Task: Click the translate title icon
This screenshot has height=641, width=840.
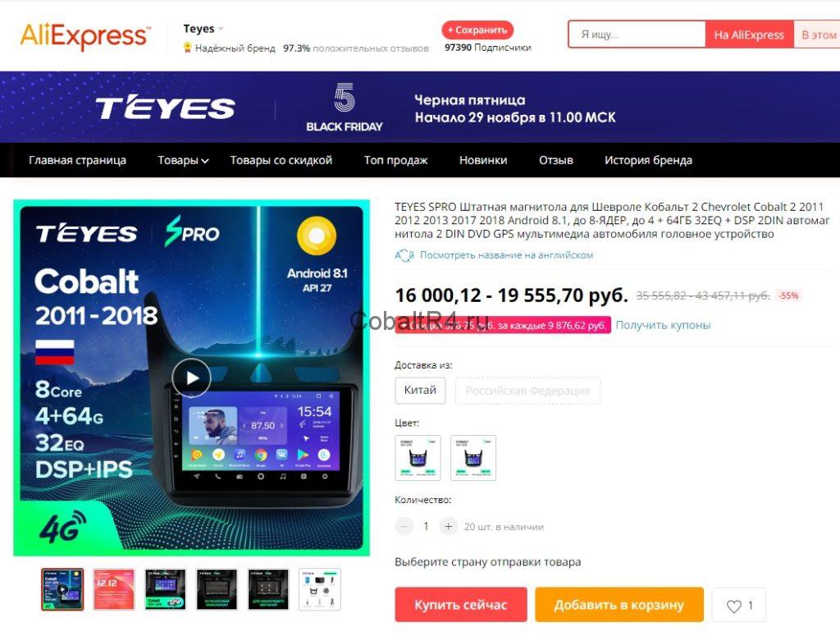Action: [x=404, y=255]
